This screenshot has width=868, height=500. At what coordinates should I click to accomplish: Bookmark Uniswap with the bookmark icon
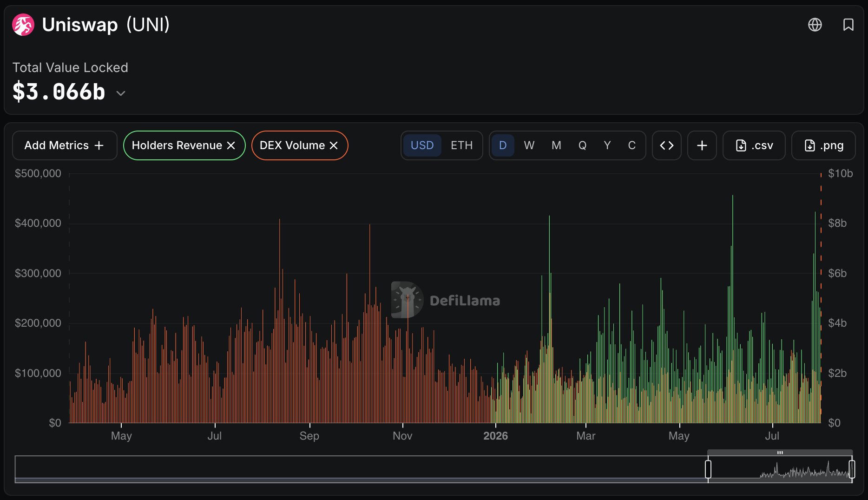point(848,25)
